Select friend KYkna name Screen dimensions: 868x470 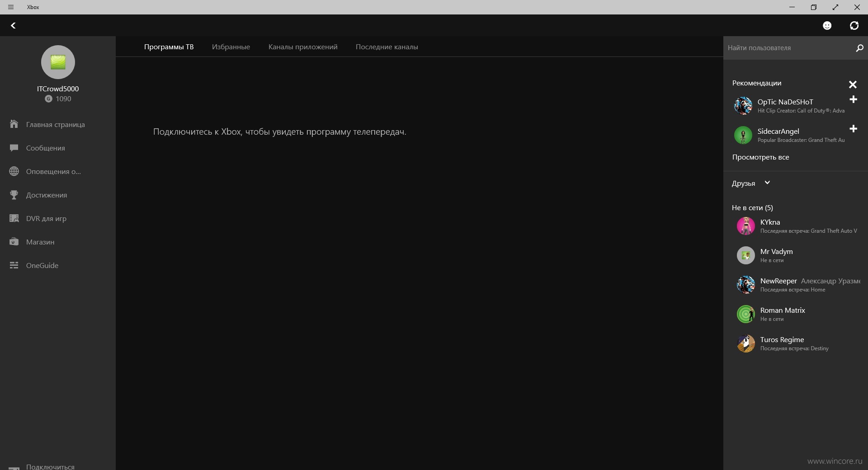point(770,222)
